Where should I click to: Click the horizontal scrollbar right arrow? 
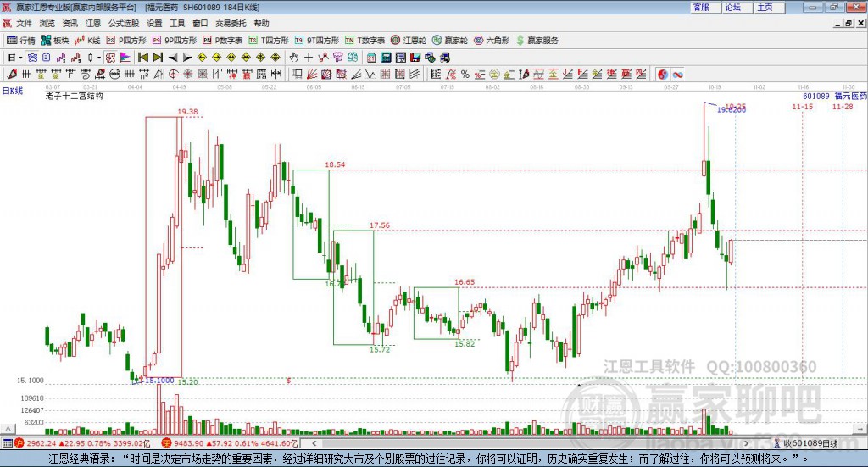click(x=746, y=443)
